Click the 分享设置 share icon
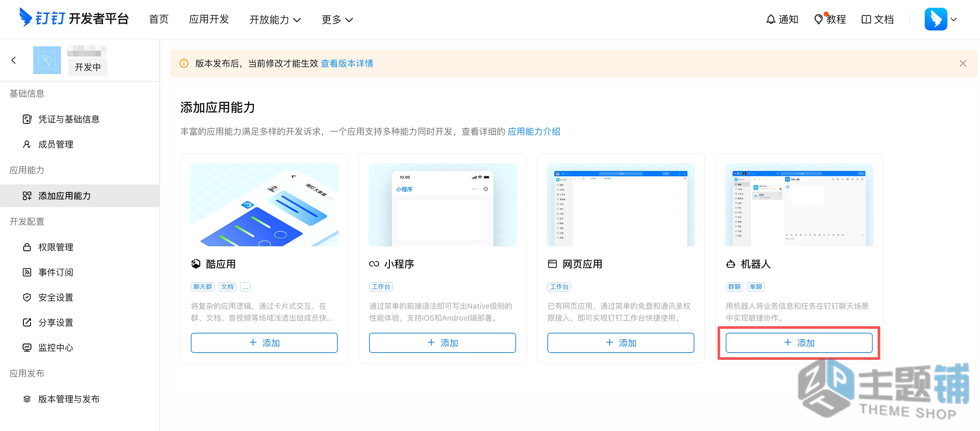This screenshot has width=980, height=431. tap(27, 322)
